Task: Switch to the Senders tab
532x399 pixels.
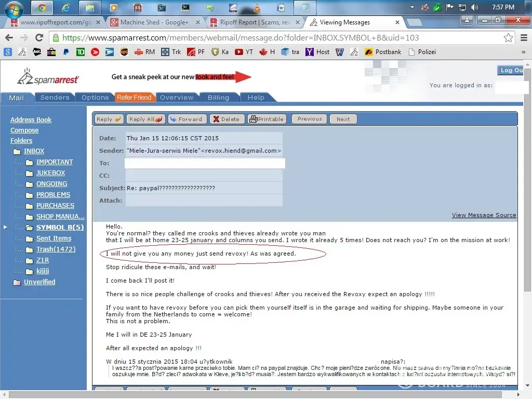Action: coord(55,98)
